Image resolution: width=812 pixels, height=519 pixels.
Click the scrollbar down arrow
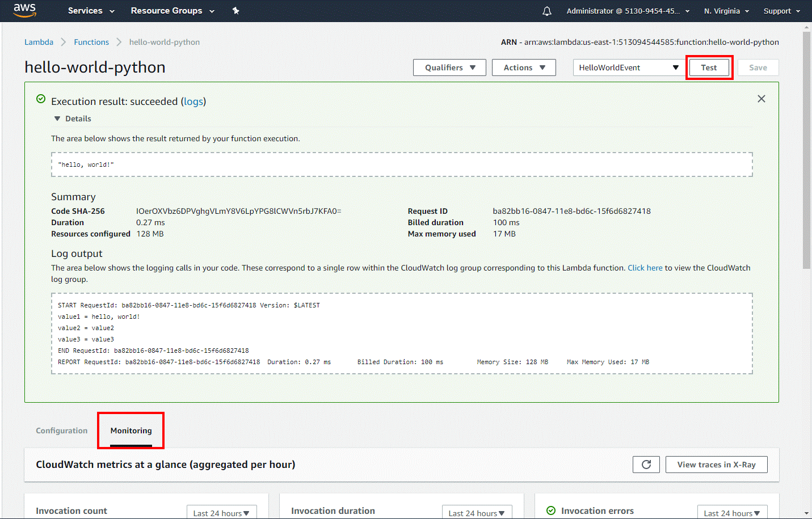pos(807,513)
